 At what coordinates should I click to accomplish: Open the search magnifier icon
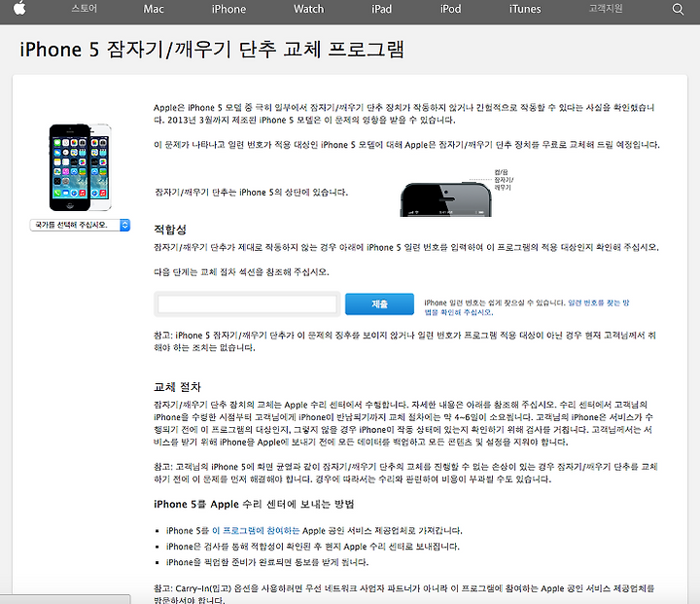point(678,10)
